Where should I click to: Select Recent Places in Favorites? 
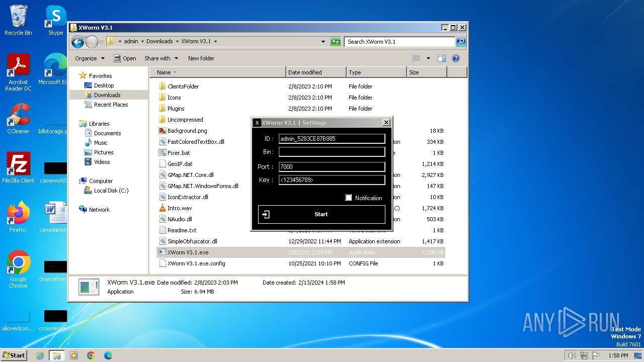[x=111, y=105]
